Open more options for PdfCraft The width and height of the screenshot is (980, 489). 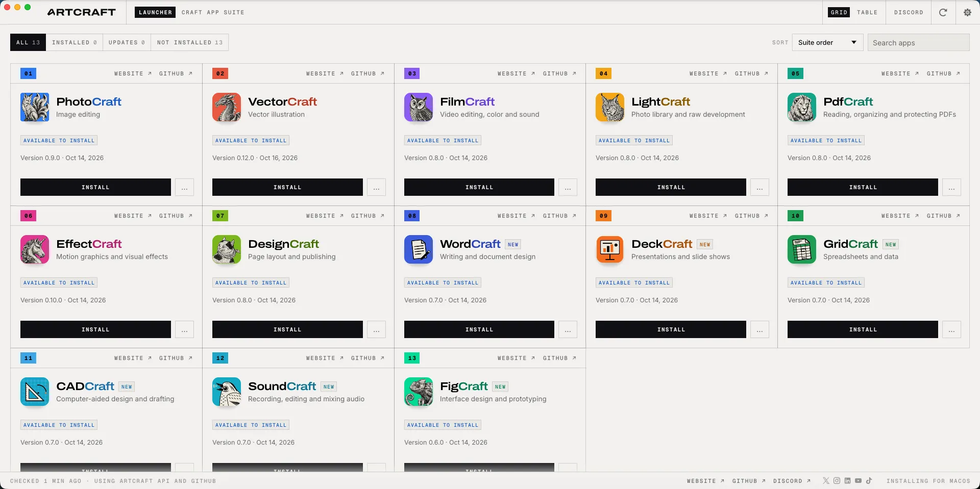951,187
